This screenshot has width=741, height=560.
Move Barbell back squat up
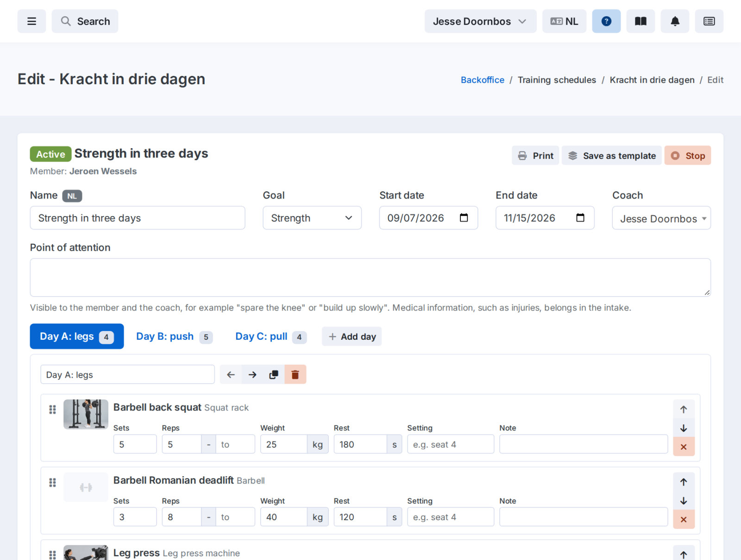[684, 409]
